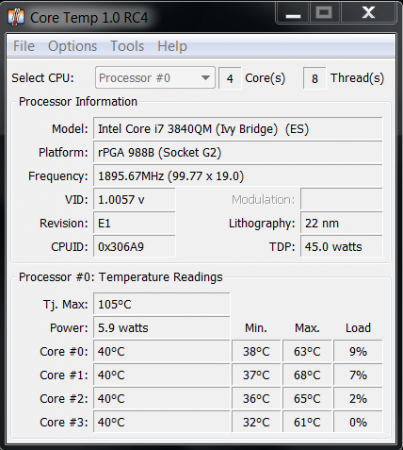Click the Tj. Max value 105°C
The image size is (403, 450).
pos(162,304)
